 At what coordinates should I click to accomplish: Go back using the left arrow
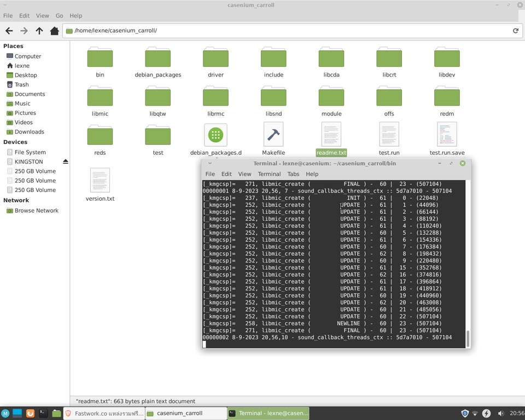coord(9,31)
